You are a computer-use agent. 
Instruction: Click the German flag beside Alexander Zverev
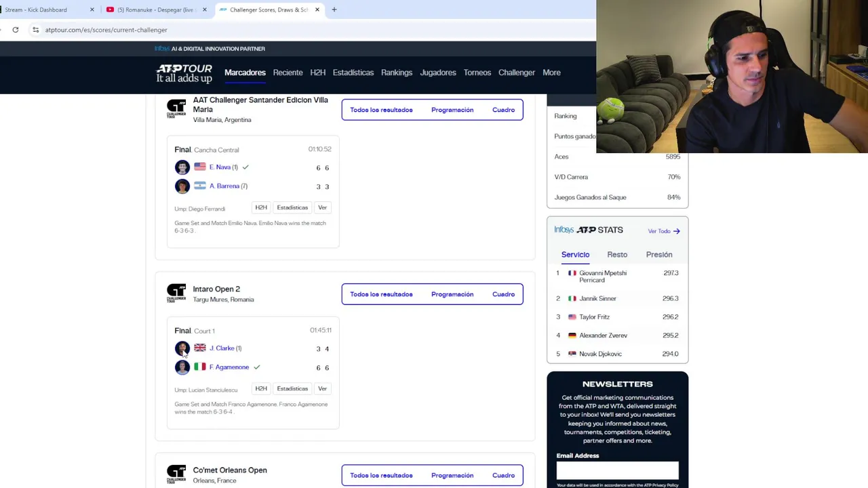point(572,335)
